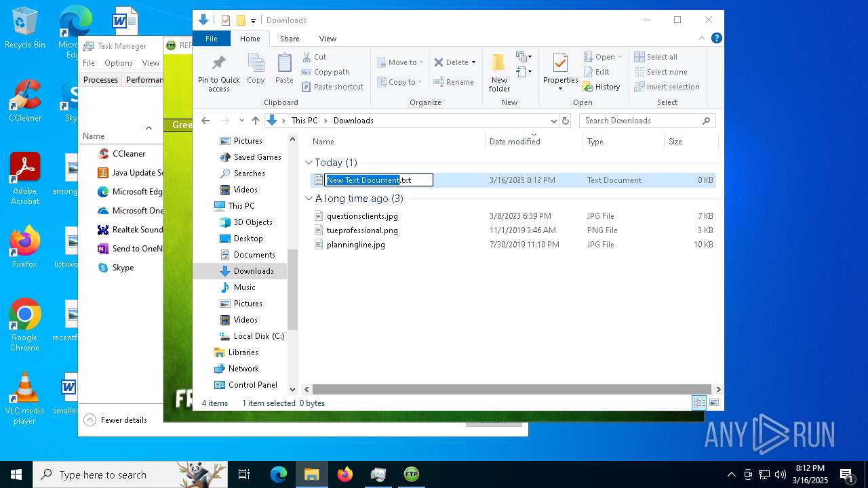Click the Back navigation arrow
The height and width of the screenshot is (488, 868).
pyautogui.click(x=206, y=121)
